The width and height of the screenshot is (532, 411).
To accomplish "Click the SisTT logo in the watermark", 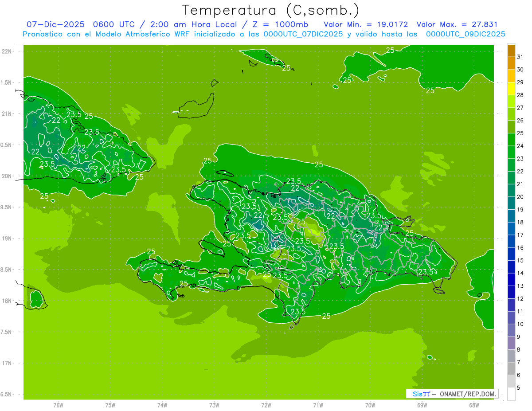I will point(421,394).
